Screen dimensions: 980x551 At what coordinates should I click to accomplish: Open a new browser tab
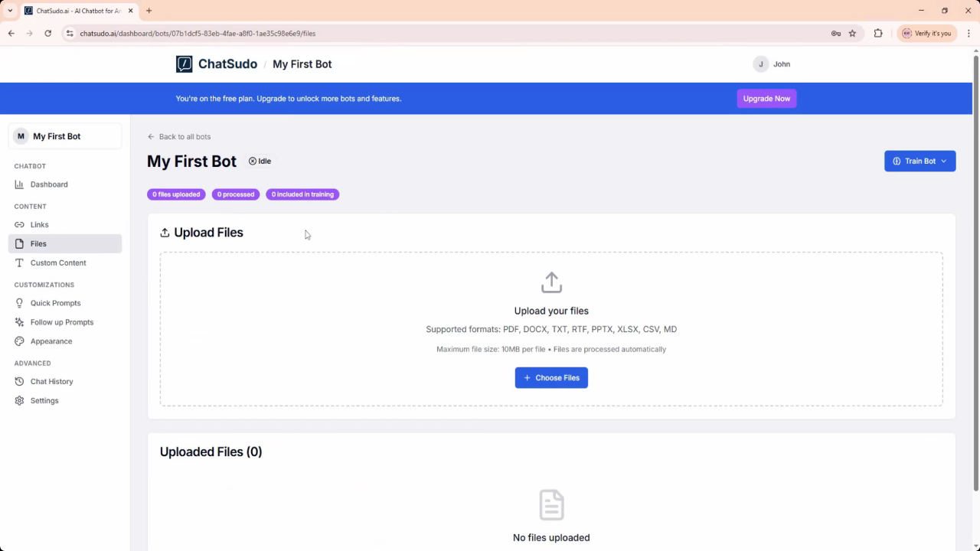(x=149, y=11)
